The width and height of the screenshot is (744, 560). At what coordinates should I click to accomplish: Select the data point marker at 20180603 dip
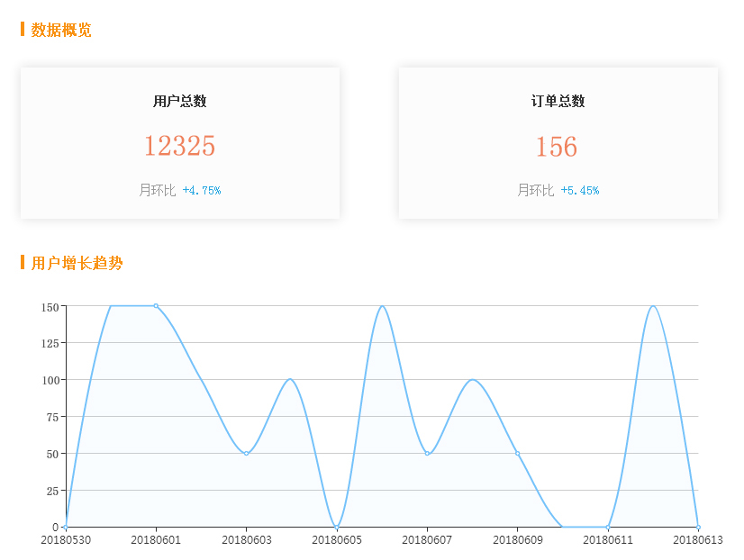(244, 454)
